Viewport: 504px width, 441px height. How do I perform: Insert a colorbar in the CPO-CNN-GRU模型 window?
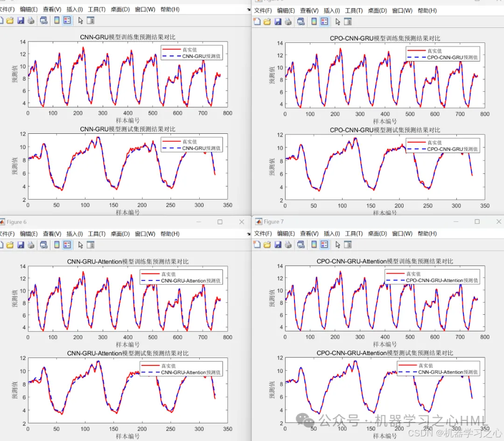click(x=314, y=21)
